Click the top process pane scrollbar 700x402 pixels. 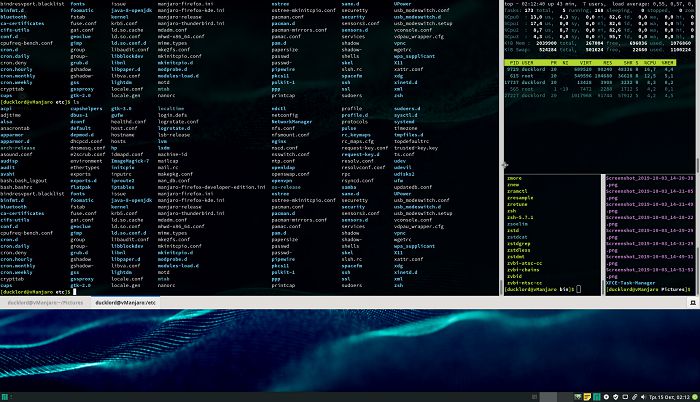(x=697, y=166)
